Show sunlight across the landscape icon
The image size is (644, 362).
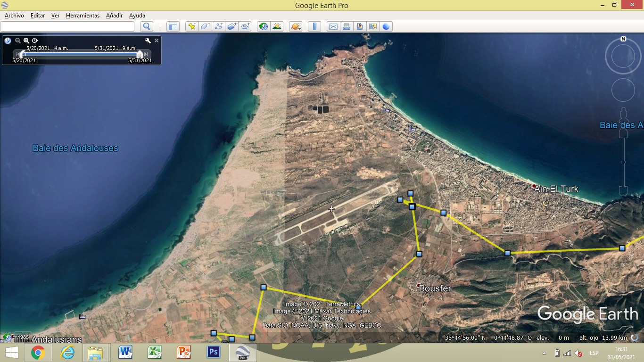tap(277, 26)
